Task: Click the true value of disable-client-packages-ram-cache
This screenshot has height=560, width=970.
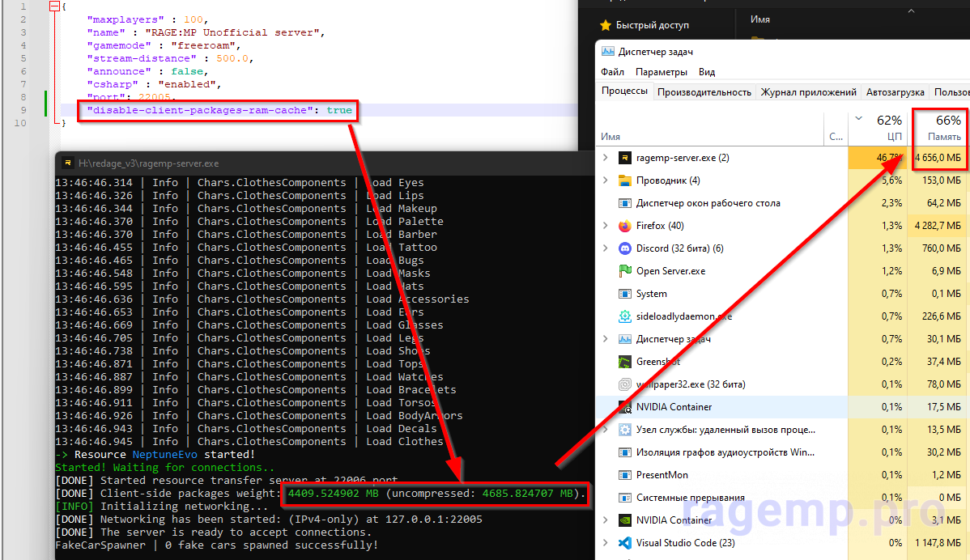Action: pos(339,110)
